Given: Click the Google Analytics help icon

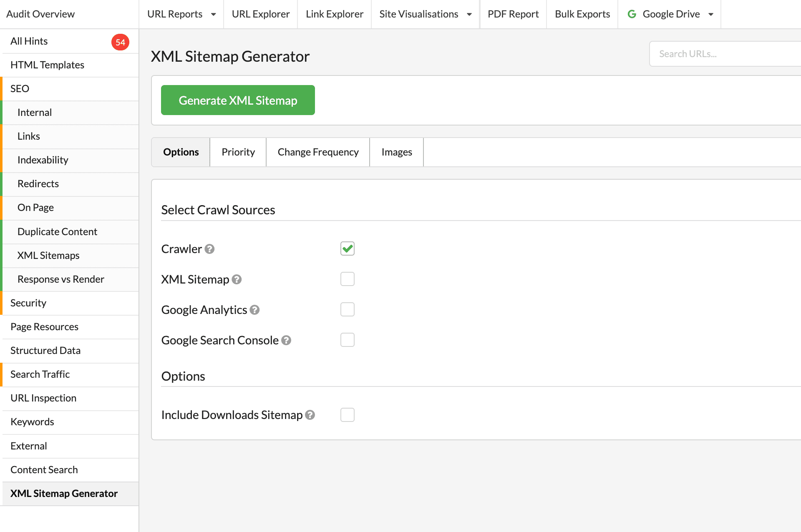Looking at the screenshot, I should 255,310.
